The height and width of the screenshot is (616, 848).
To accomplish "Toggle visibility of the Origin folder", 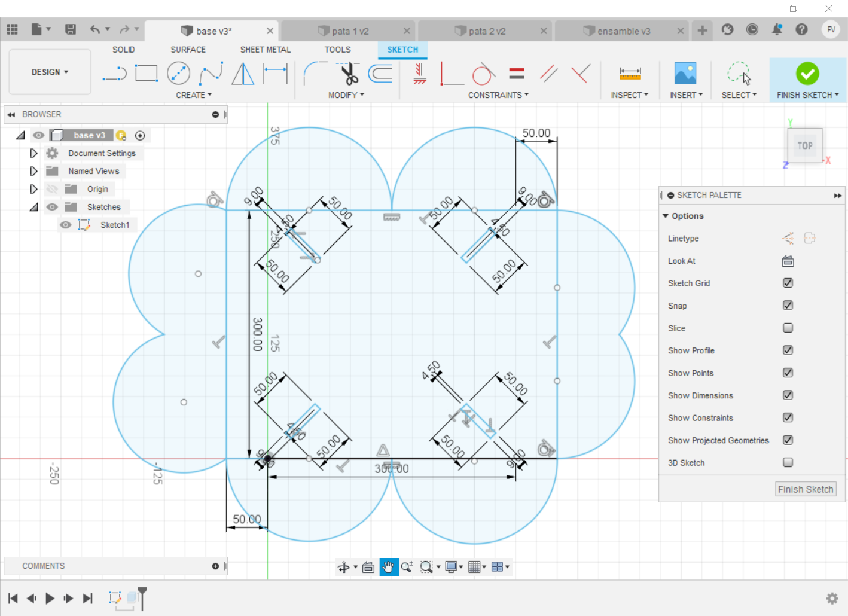I will coord(52,189).
